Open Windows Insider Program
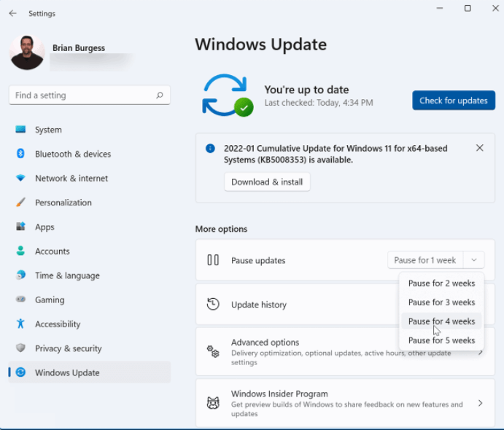 (345, 403)
